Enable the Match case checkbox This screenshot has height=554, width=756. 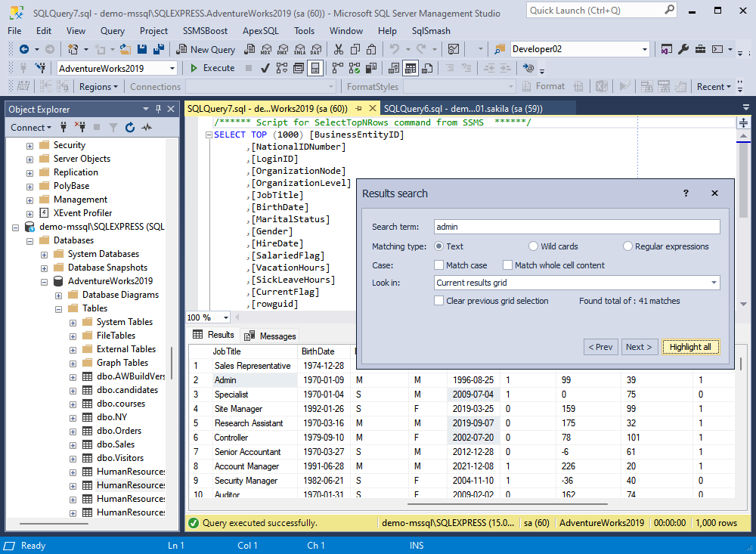click(x=438, y=265)
